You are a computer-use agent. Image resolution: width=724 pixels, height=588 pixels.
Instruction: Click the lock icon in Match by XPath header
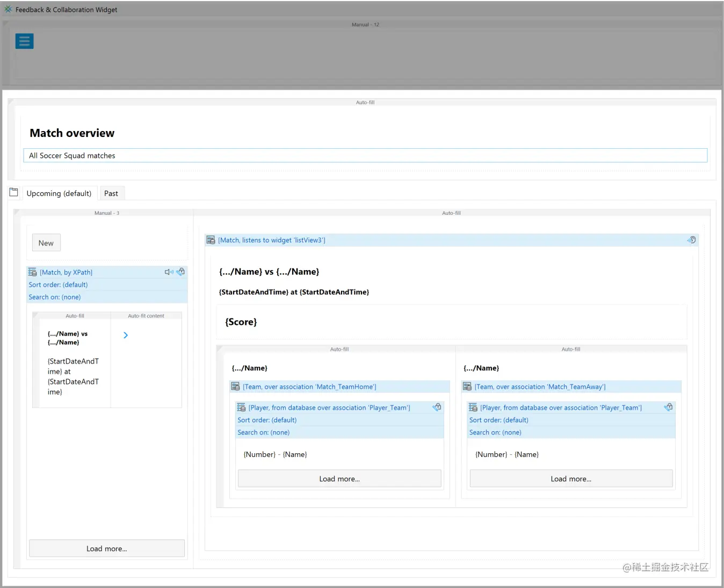(x=180, y=272)
